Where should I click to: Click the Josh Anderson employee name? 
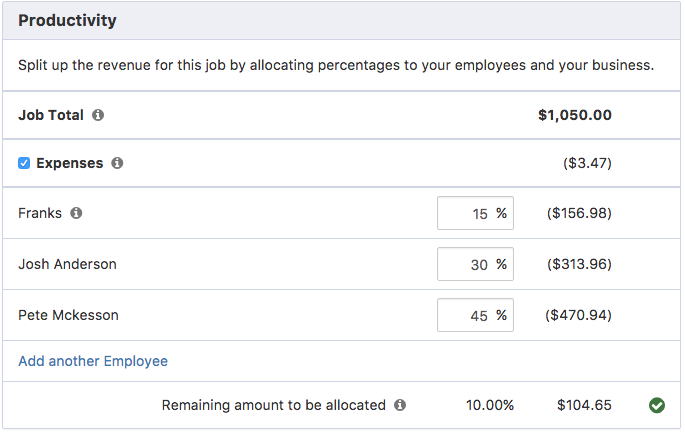pyautogui.click(x=67, y=264)
